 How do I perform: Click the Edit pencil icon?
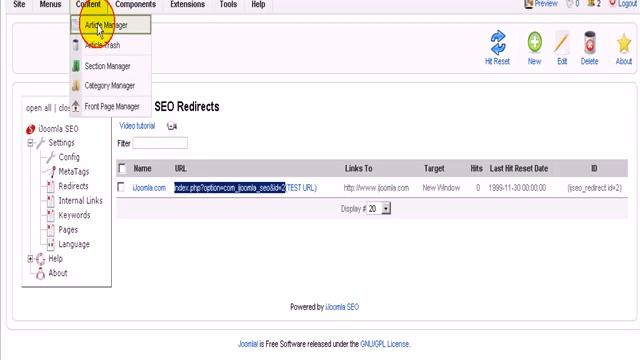[x=562, y=42]
